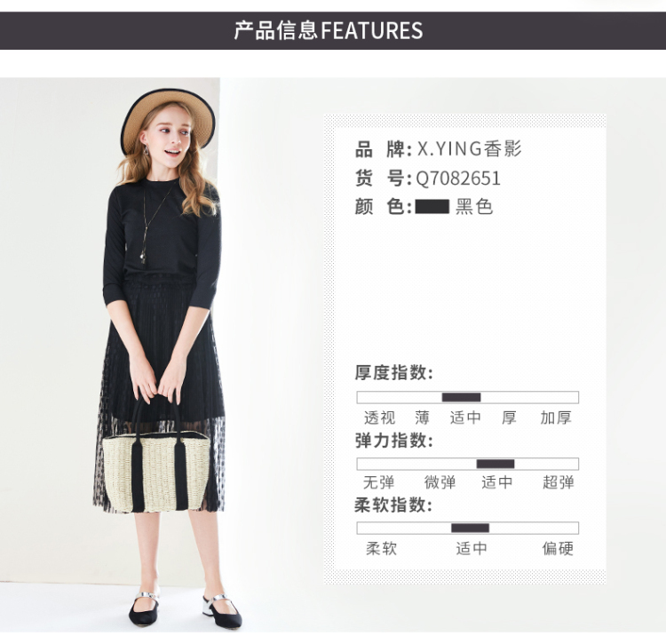Select the 加厚 thickness label
The width and height of the screenshot is (666, 644).
click(x=556, y=417)
